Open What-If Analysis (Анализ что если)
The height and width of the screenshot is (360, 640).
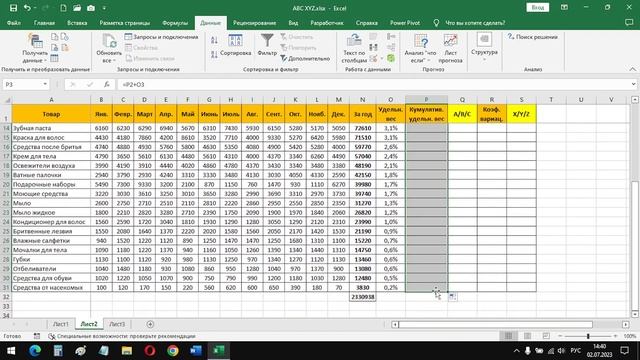click(420, 48)
